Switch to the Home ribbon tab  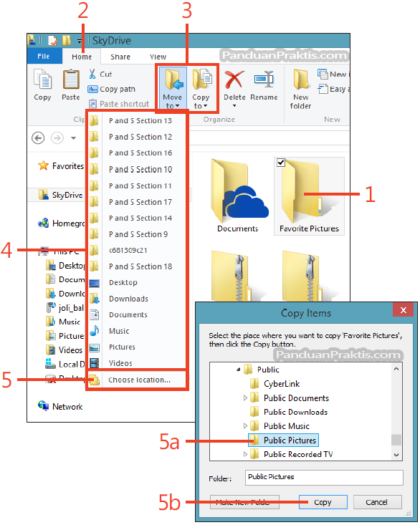(x=82, y=57)
